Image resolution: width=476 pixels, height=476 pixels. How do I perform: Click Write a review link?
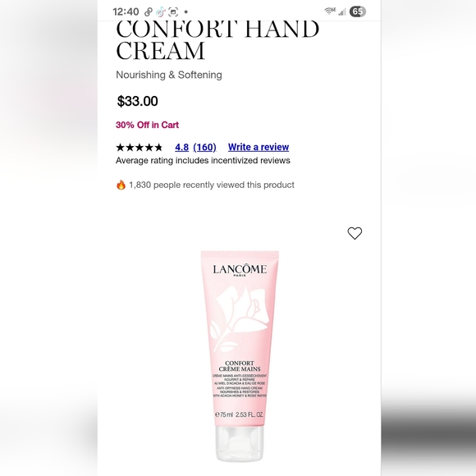[259, 147]
